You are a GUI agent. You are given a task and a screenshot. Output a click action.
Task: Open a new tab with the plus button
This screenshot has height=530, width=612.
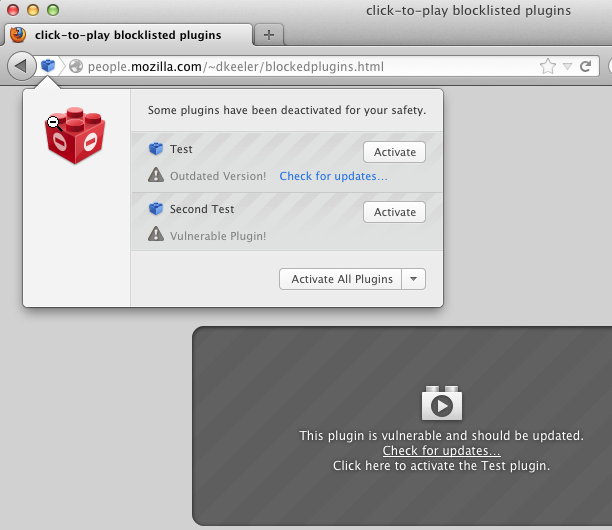click(x=269, y=35)
